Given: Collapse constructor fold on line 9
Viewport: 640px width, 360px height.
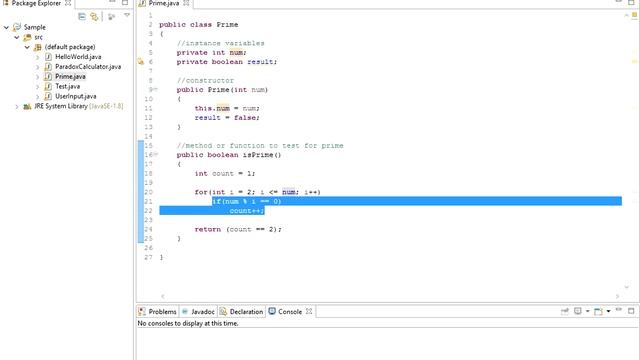Looking at the screenshot, I should 156,89.
